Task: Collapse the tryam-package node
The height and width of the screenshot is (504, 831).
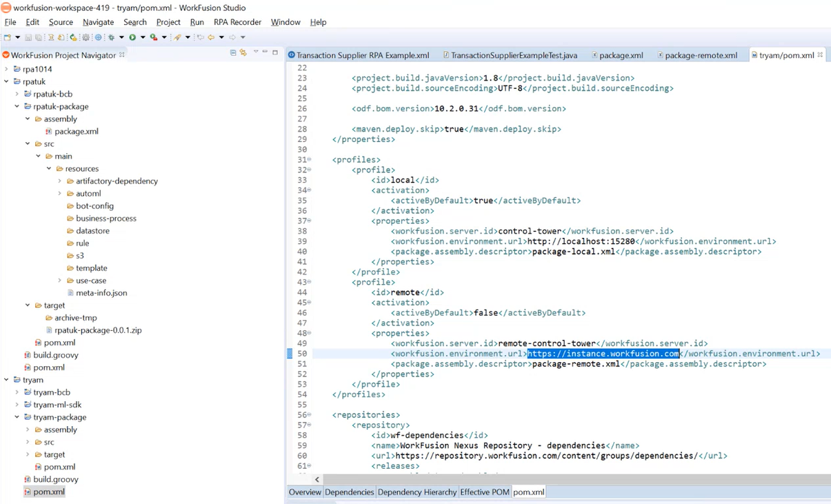Action: tap(17, 417)
